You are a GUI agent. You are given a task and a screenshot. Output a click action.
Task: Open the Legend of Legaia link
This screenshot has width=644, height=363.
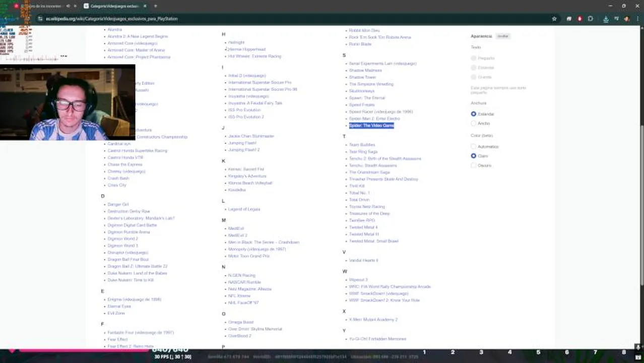click(244, 209)
